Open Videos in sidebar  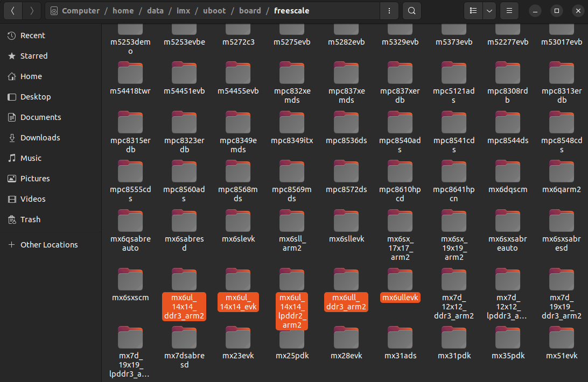coord(51,199)
